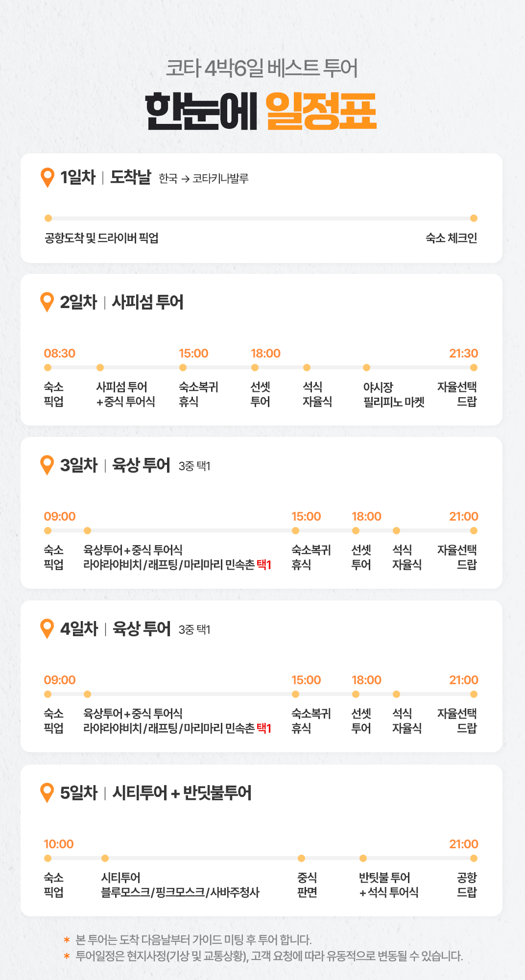Screen dimensions: 525x980
Task: Select the 야시장 필리피노 마켓 timeline dot
Action: pyautogui.click(x=366, y=367)
